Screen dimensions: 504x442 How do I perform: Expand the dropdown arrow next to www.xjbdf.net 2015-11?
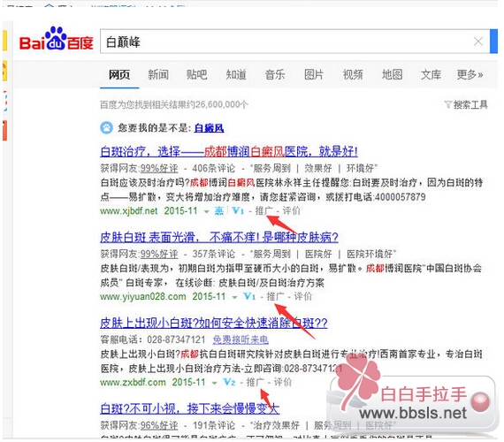(x=206, y=211)
